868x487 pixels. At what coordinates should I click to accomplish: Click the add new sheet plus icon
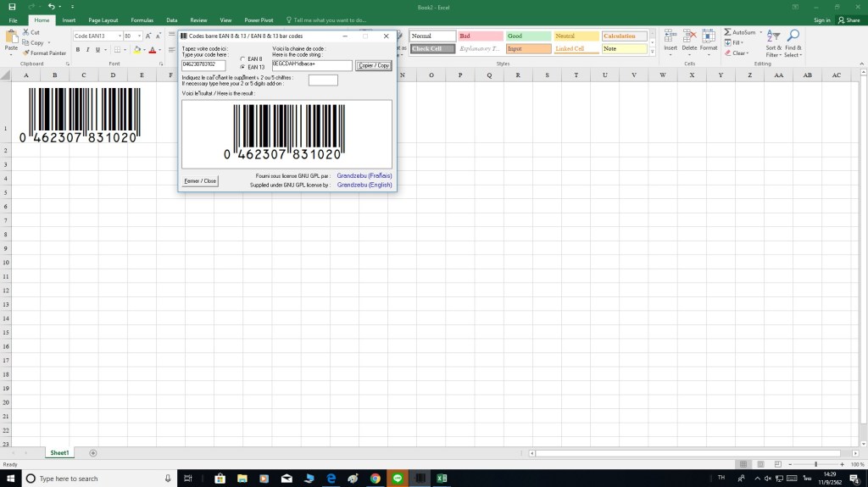tap(93, 453)
